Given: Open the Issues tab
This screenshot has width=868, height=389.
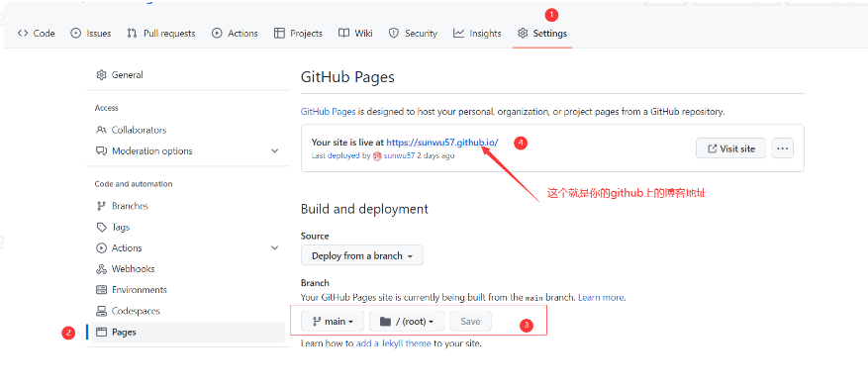Looking at the screenshot, I should [91, 34].
